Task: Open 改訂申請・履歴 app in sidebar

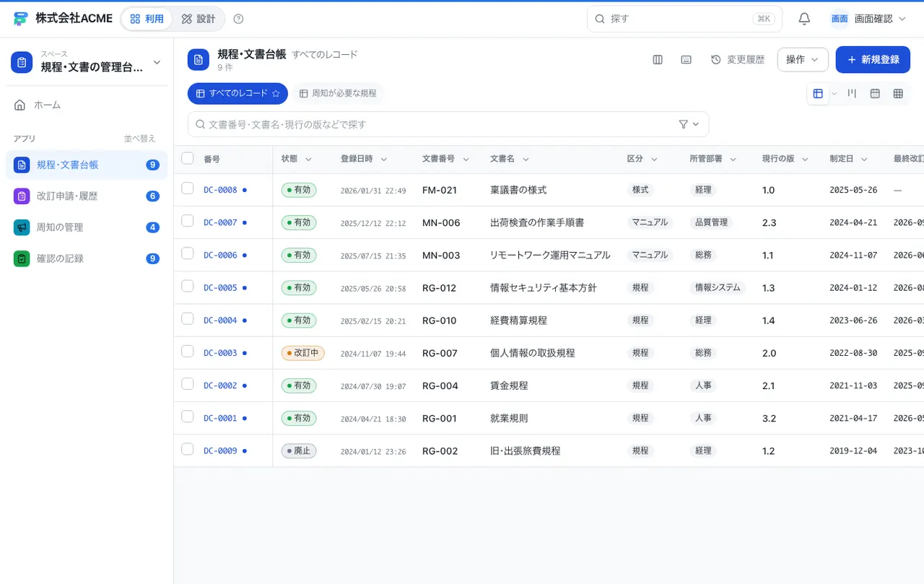Action: [87, 196]
